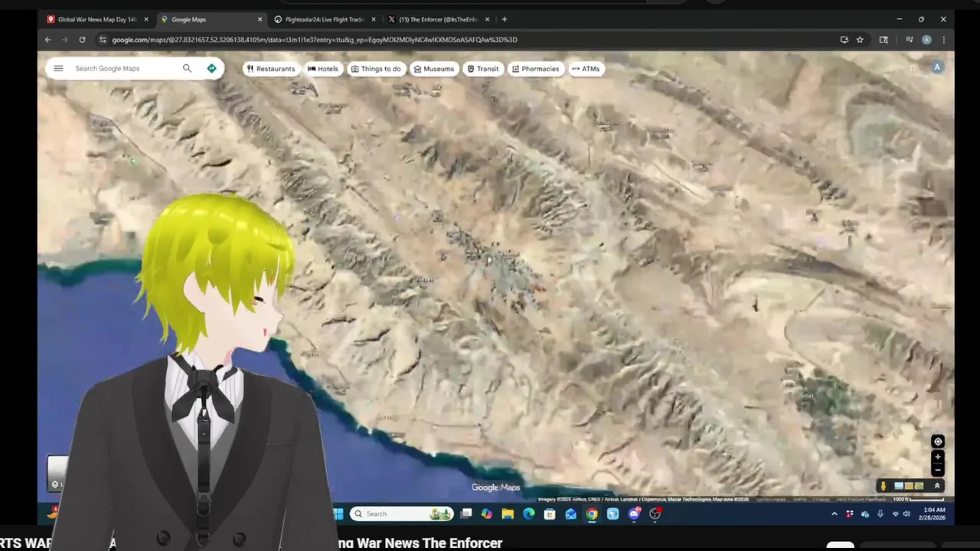This screenshot has width=980, height=551.
Task: Go forward in browser history
Action: (x=65, y=40)
